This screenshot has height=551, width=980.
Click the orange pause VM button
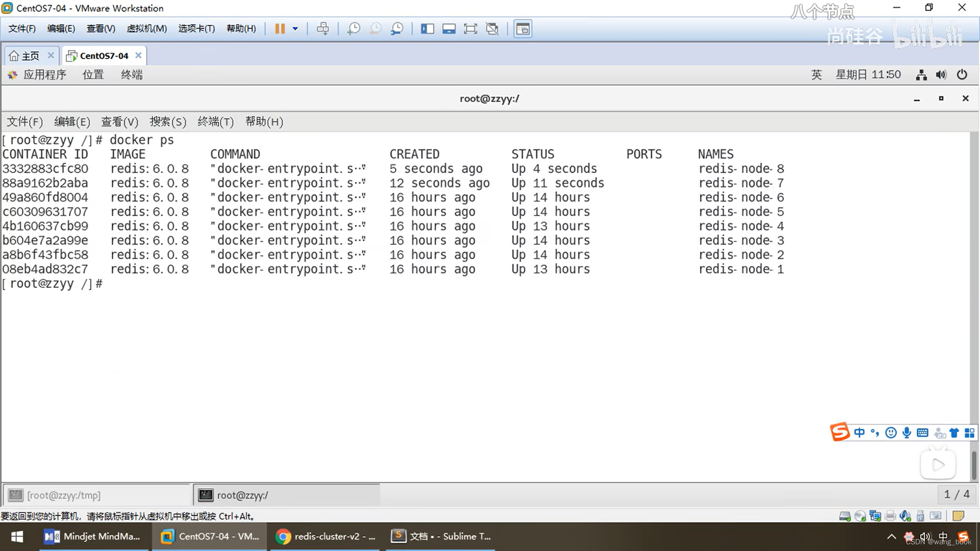coord(280,29)
